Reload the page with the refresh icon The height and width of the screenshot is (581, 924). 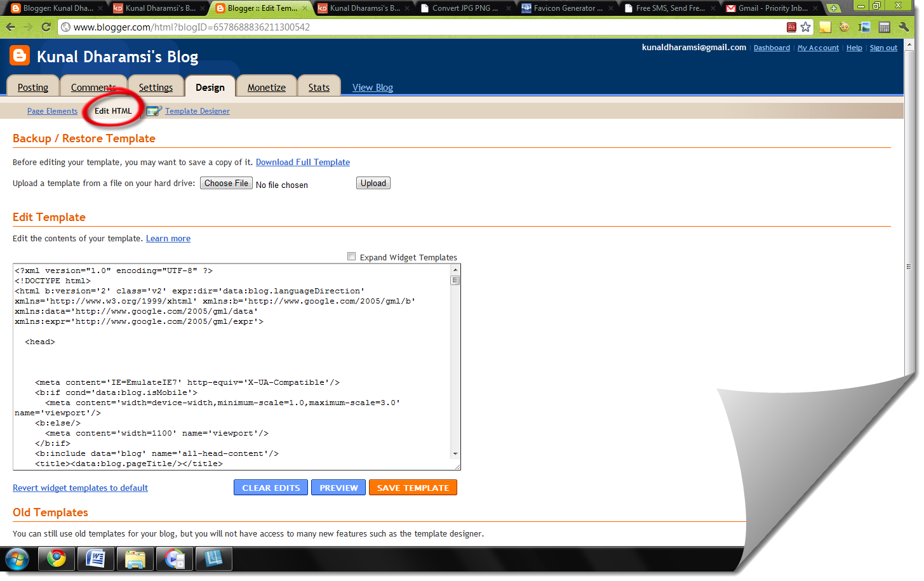pos(46,27)
